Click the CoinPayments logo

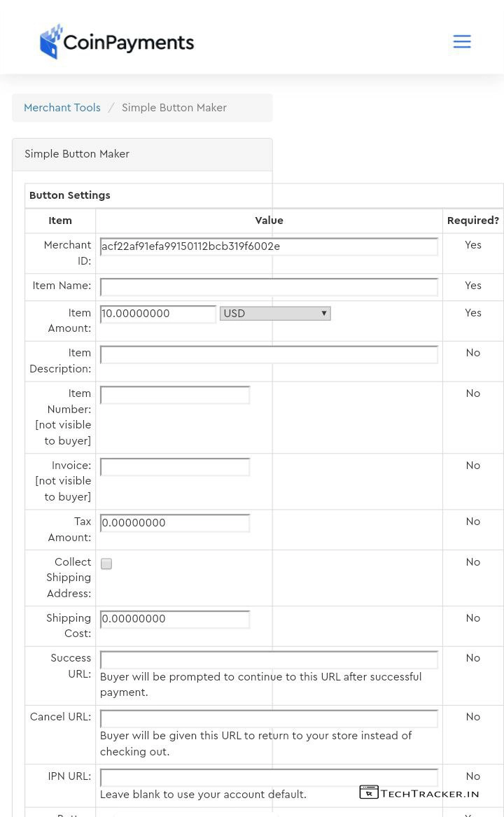tap(117, 42)
